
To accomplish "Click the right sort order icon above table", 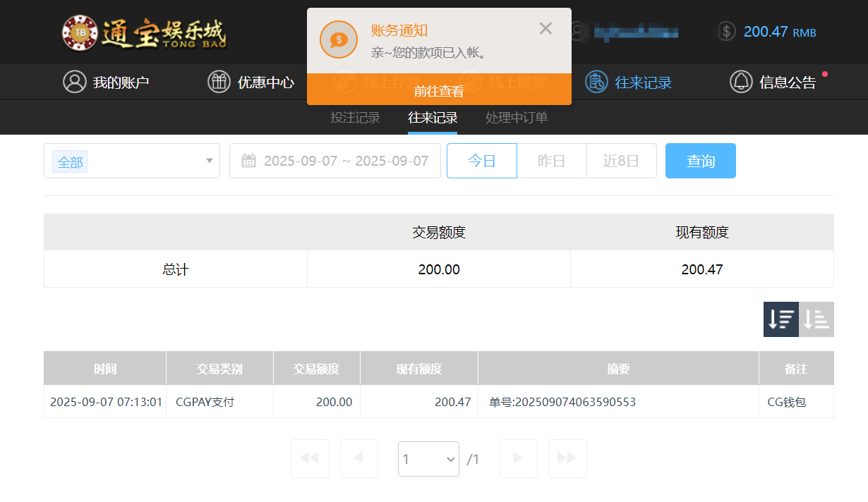I will (816, 319).
